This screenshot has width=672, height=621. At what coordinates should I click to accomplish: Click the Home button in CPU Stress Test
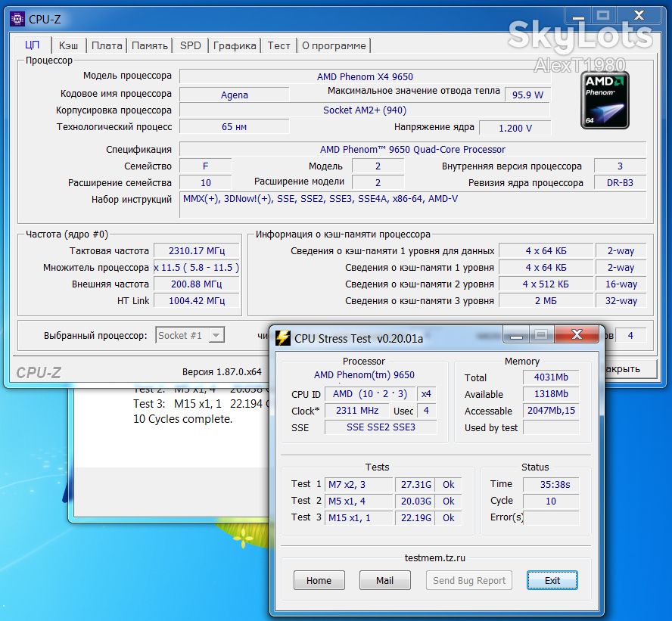coord(319,580)
